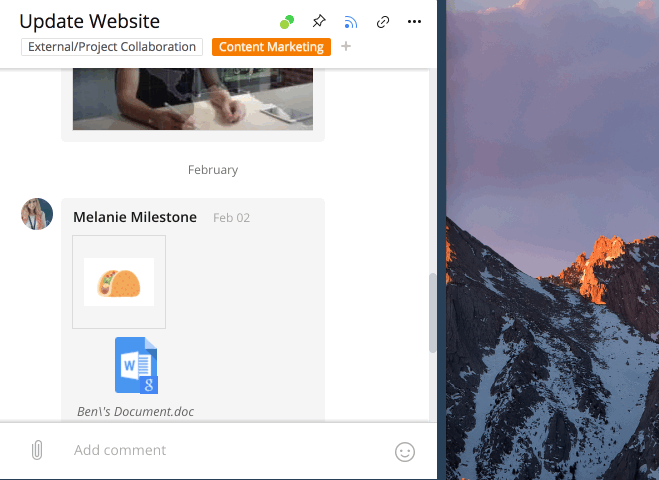Image resolution: width=659 pixels, height=480 pixels.
Task: Open Ben's Document Word file icon
Action: click(x=136, y=365)
